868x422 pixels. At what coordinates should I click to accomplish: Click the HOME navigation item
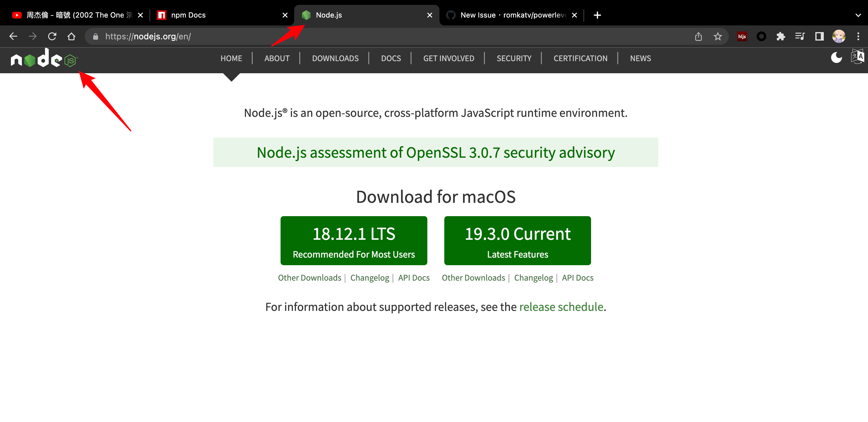pos(231,58)
